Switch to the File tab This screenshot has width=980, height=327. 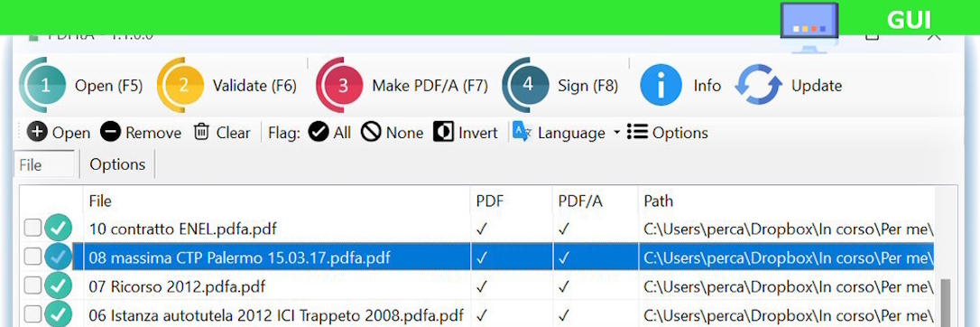tap(44, 164)
